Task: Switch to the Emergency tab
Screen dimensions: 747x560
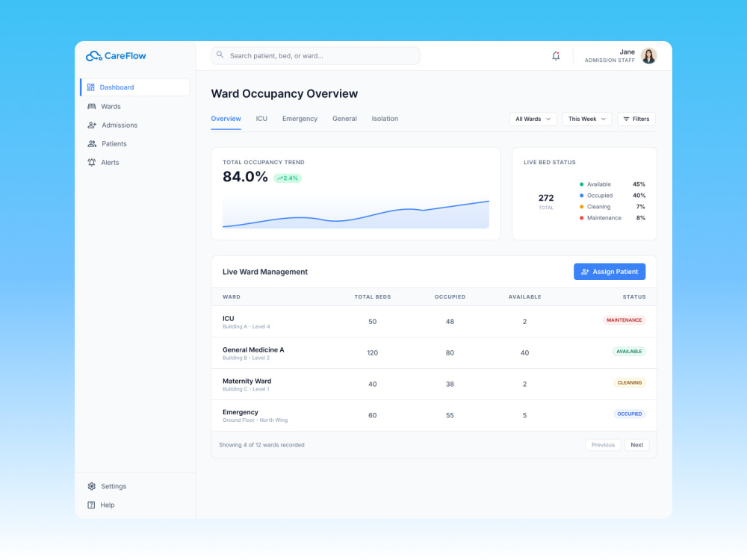Action: tap(300, 119)
